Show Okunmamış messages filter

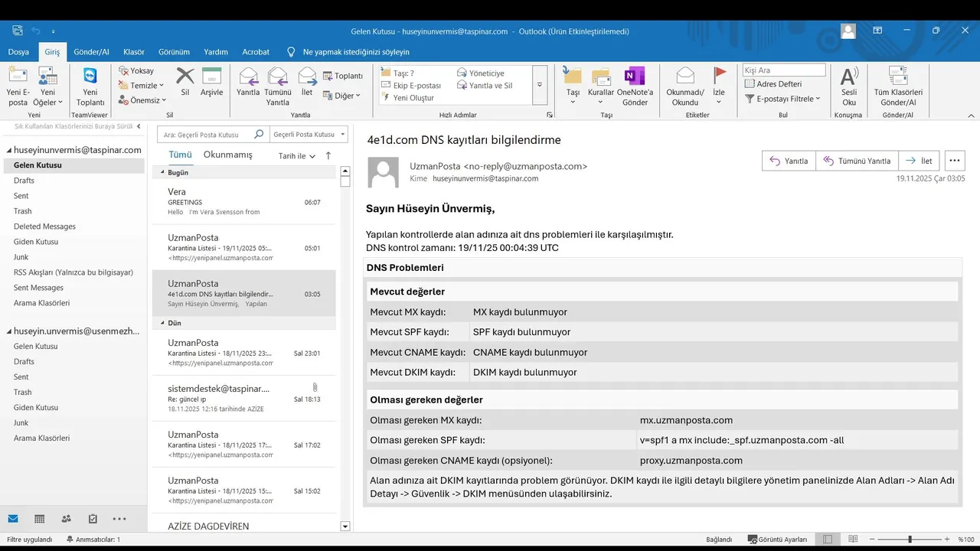click(x=227, y=155)
